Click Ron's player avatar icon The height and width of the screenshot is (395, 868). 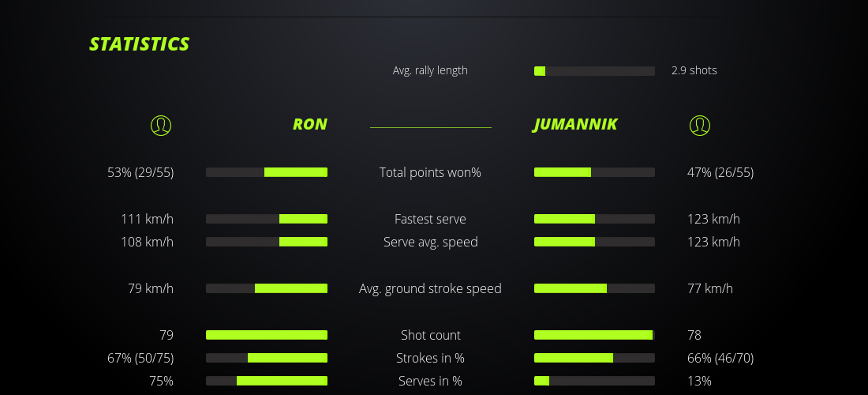(160, 125)
